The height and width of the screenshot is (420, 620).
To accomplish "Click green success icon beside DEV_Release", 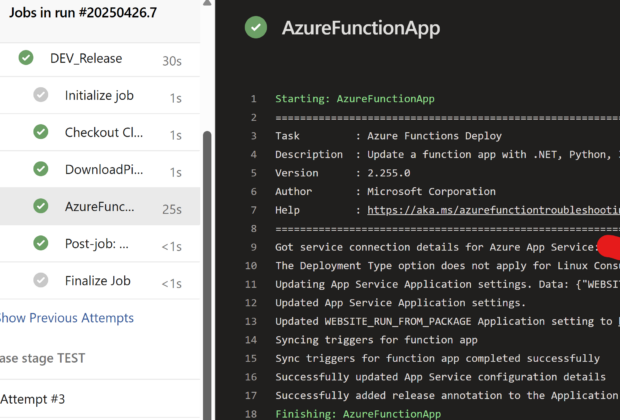I will click(x=26, y=58).
